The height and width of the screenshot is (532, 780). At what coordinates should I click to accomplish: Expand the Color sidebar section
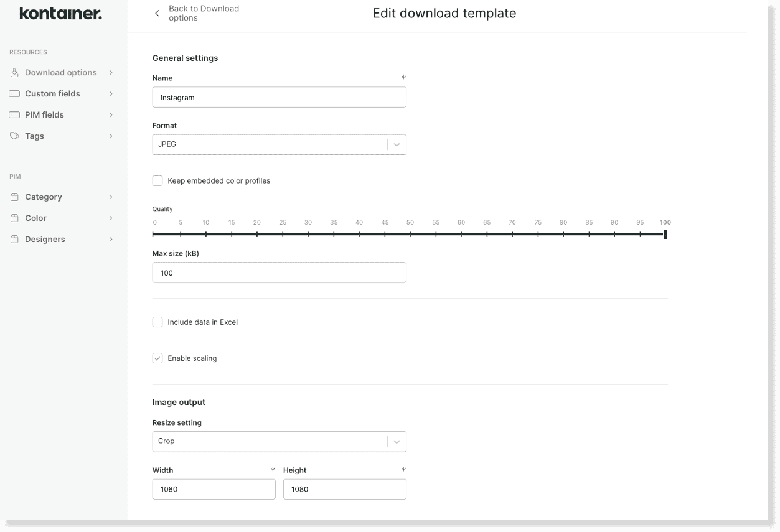pyautogui.click(x=111, y=218)
